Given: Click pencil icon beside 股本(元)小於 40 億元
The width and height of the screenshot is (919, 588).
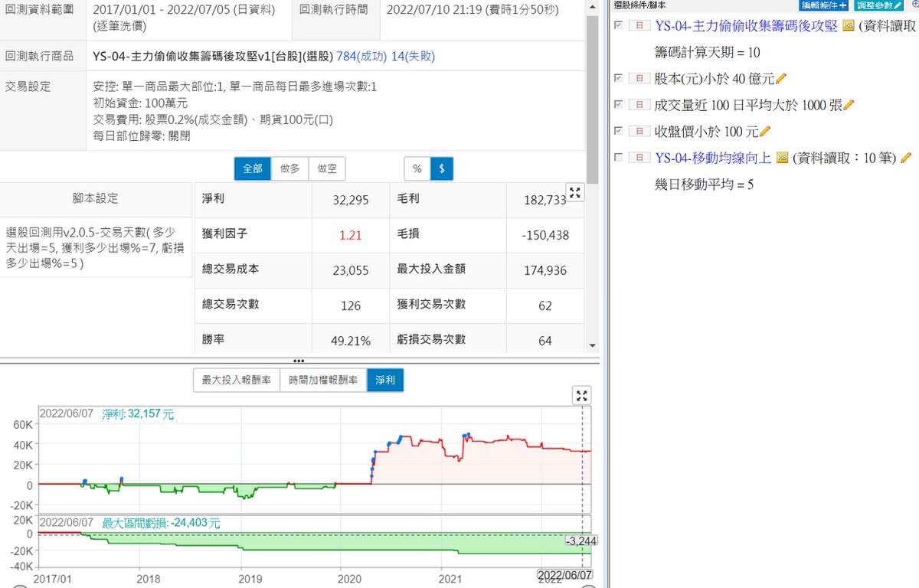Looking at the screenshot, I should (x=782, y=79).
